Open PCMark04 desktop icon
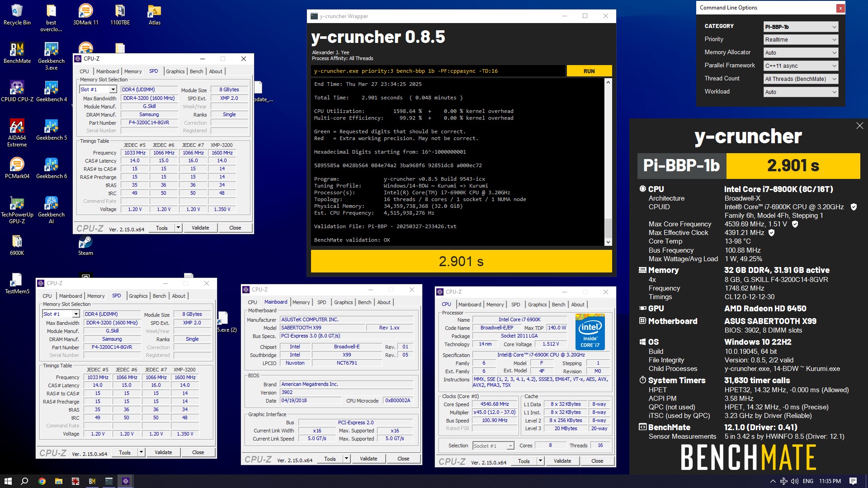This screenshot has width=868, height=488. point(17,168)
